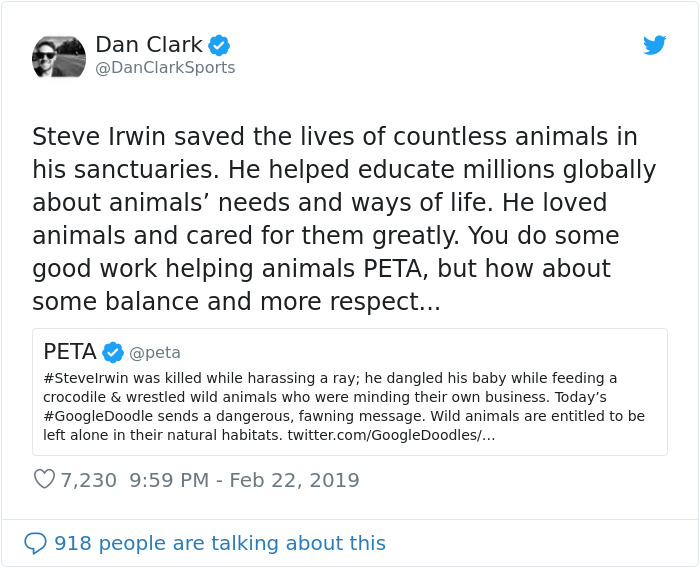Like the tweet with the heart icon
700x568 pixels.
pos(44,480)
